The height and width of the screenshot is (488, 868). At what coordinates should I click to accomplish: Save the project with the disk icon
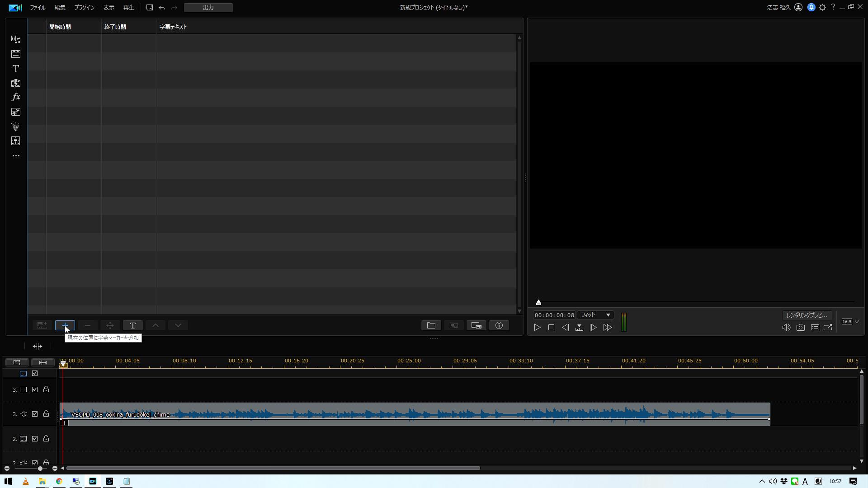pyautogui.click(x=150, y=8)
